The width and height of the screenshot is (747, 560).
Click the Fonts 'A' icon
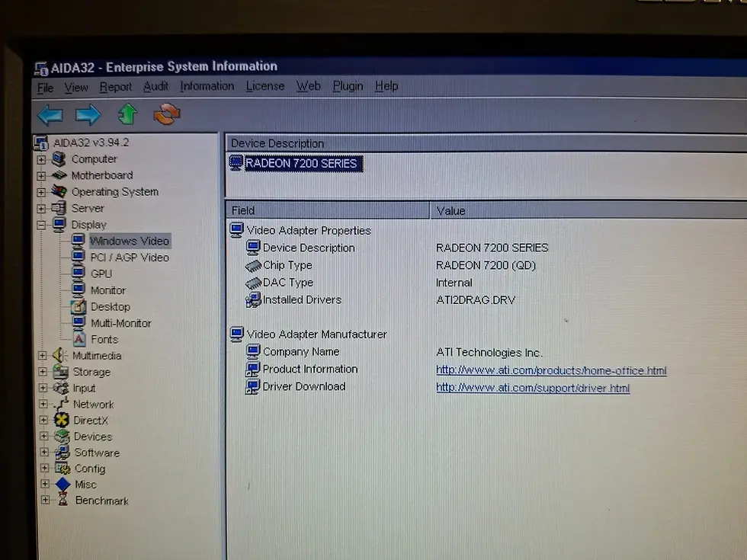click(x=79, y=339)
